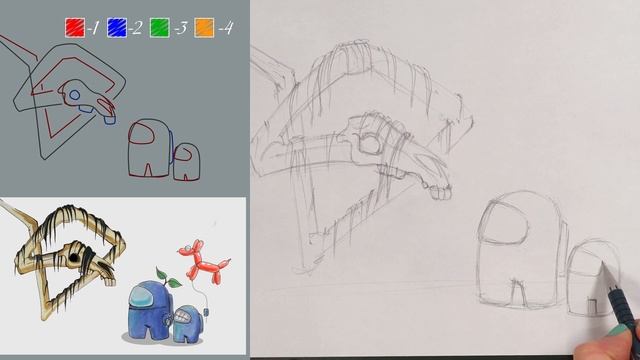Viewport: 640px width, 360px height.
Task: Open the colored reference illustration panel
Action: point(123,276)
